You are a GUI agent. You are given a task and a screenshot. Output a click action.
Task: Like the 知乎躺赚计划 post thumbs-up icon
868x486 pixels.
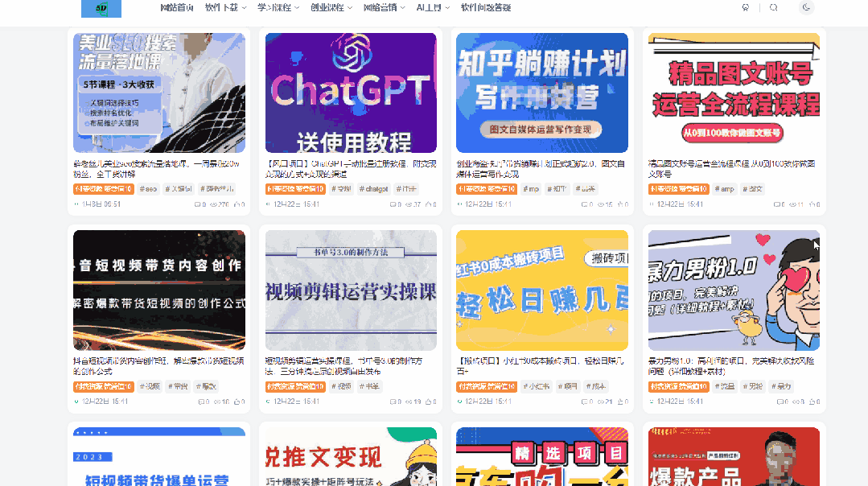(622, 204)
